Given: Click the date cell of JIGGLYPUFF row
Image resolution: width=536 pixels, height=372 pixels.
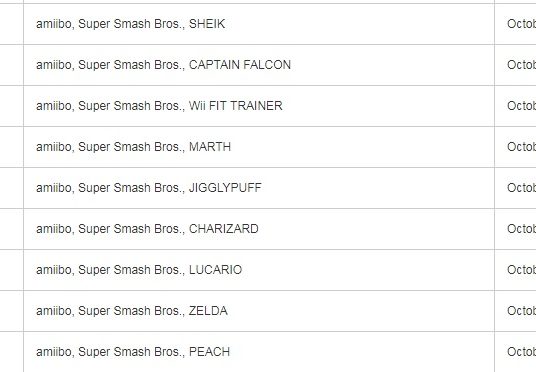Looking at the screenshot, I should tap(515, 188).
